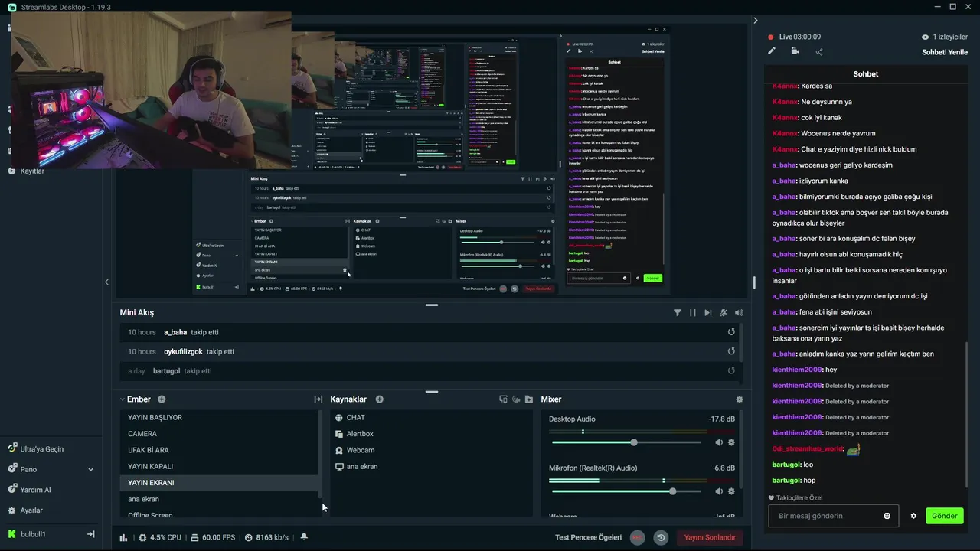980x551 pixels.
Task: Log out of bulbull1 account
Action: [x=90, y=534]
